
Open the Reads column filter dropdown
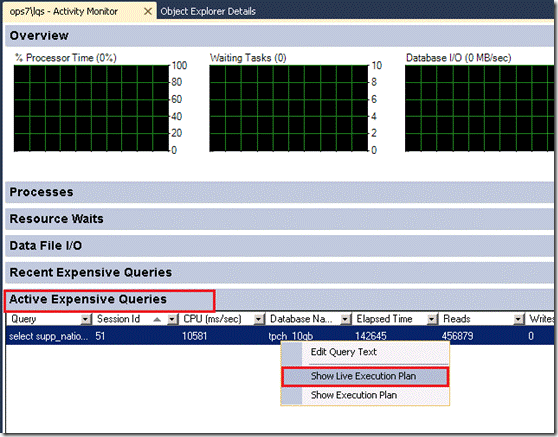[x=519, y=319]
